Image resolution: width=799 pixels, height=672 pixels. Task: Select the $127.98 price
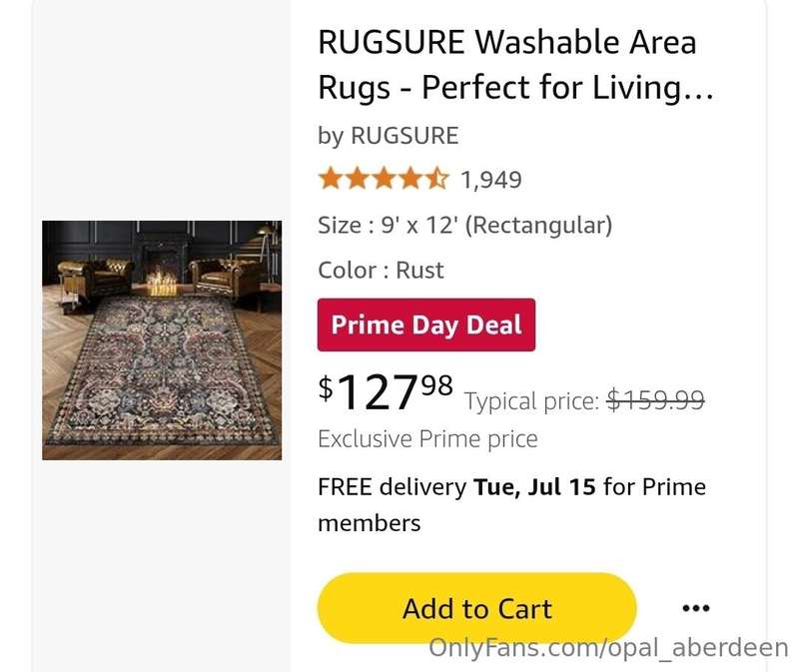(x=386, y=391)
